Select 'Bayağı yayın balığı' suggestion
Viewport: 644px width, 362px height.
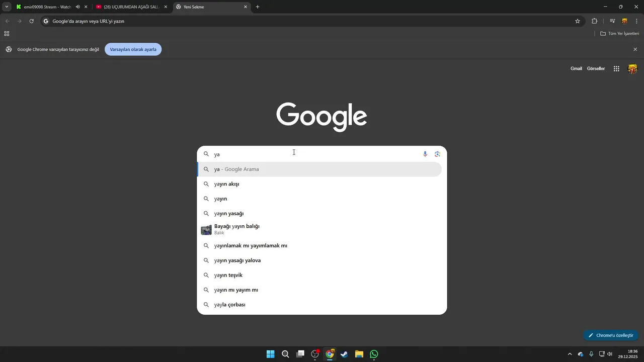pos(319,230)
